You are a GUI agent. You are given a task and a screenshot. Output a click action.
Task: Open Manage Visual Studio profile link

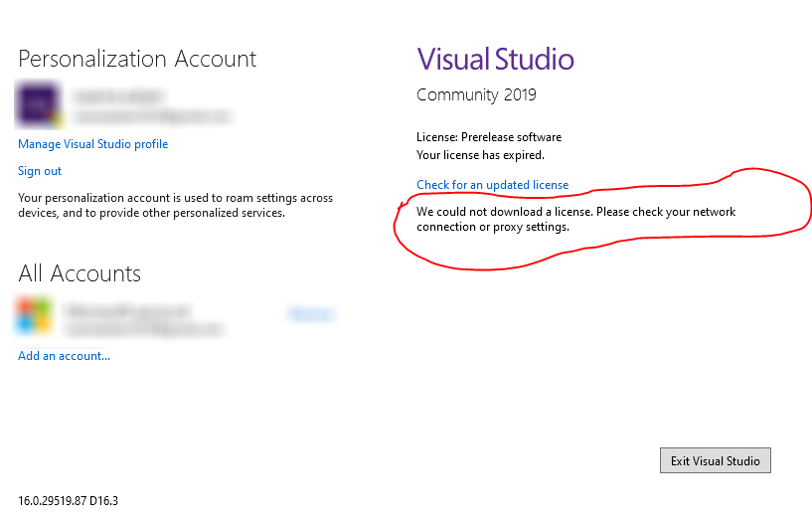[x=93, y=144]
